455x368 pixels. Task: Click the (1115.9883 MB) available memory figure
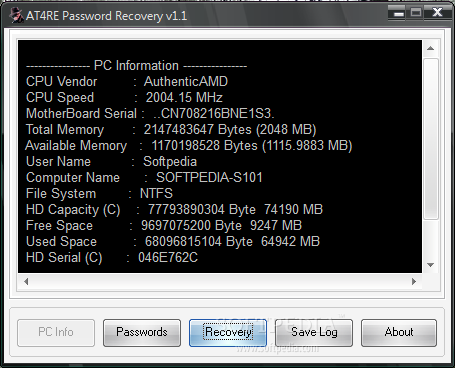[x=307, y=146]
